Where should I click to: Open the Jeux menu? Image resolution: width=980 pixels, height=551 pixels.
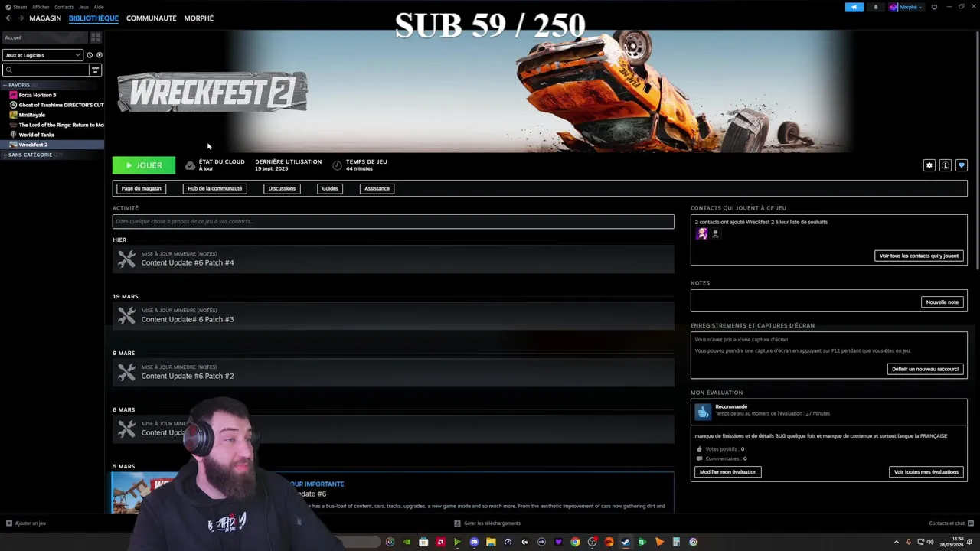click(x=83, y=7)
